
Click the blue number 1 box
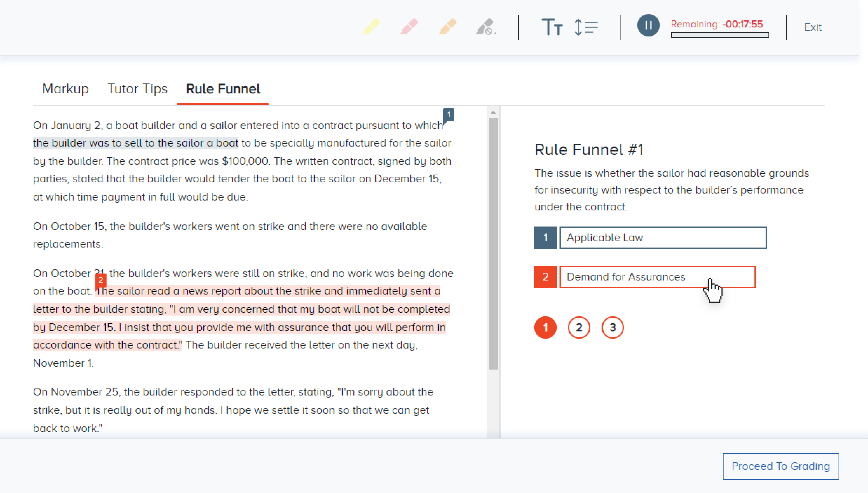[x=545, y=238]
